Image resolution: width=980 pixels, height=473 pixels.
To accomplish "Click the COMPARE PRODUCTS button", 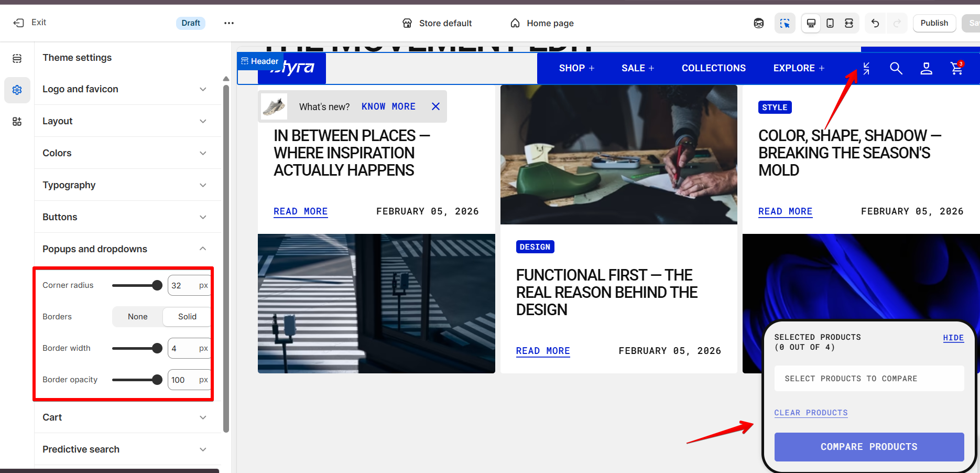I will tap(869, 447).
